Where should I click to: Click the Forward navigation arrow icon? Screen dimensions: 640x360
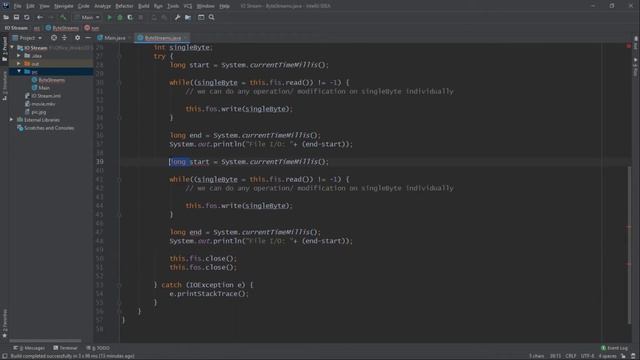pyautogui.click(x=51, y=17)
